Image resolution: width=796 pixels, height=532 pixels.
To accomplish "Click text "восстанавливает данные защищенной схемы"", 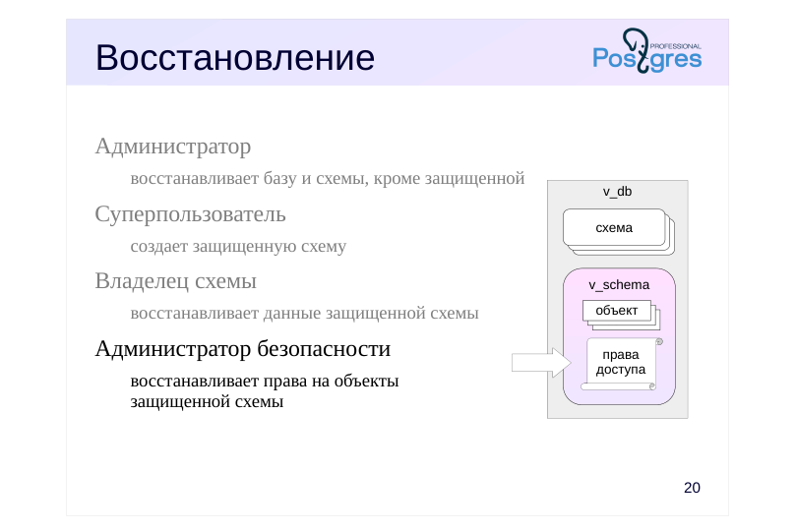I will click(x=304, y=314).
